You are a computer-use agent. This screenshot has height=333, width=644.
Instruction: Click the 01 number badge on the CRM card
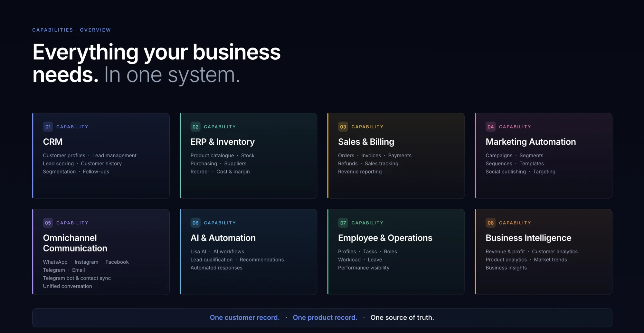48,127
